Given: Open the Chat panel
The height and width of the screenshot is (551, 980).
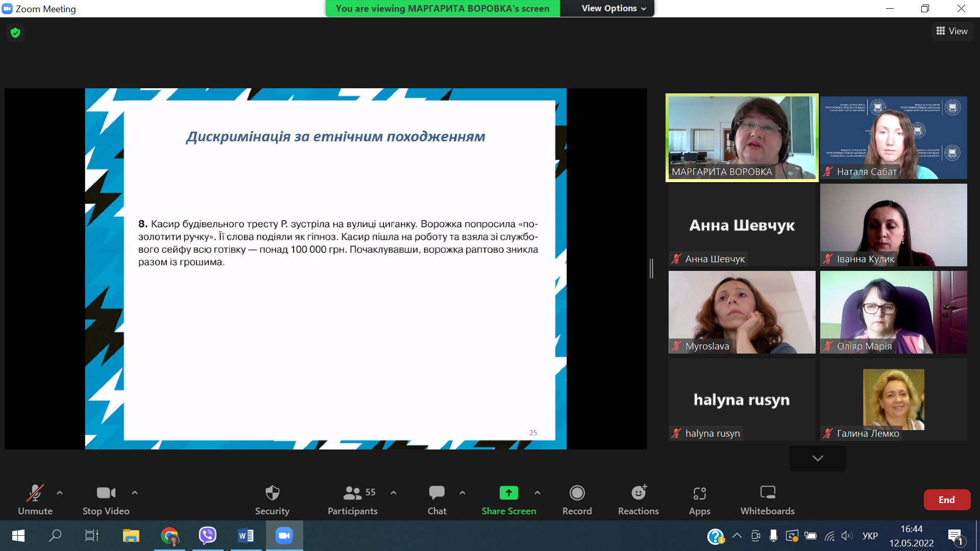Looking at the screenshot, I should [x=437, y=493].
